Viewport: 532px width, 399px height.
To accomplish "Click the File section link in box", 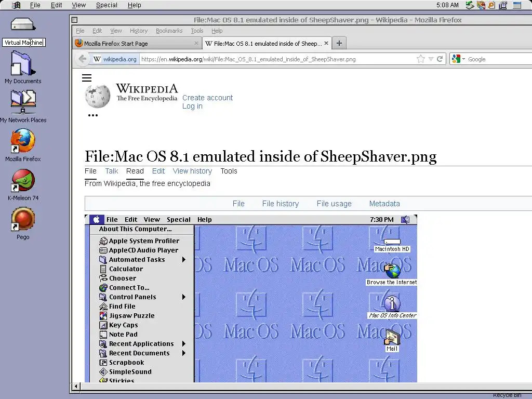I will point(238,204).
